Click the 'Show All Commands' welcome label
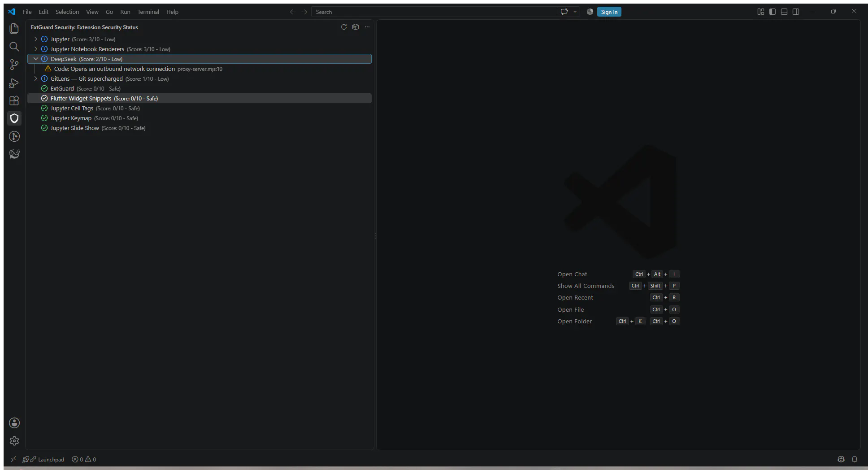Screen dimensions: 868x470 click(x=586, y=286)
